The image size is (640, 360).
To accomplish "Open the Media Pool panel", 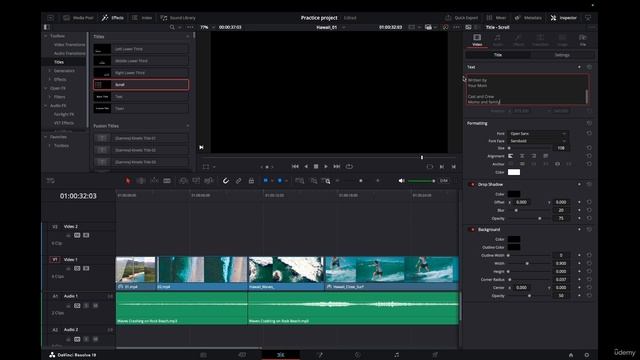I will tap(78, 18).
